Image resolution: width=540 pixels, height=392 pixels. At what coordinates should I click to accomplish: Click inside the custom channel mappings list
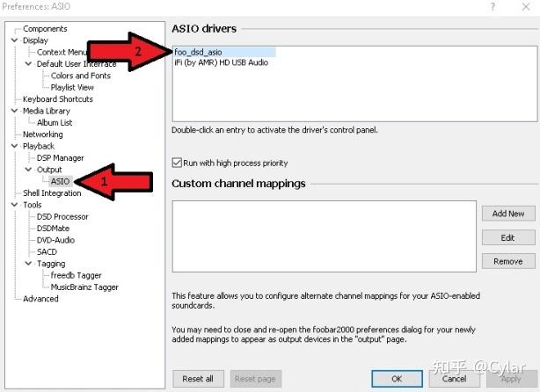tap(322, 236)
